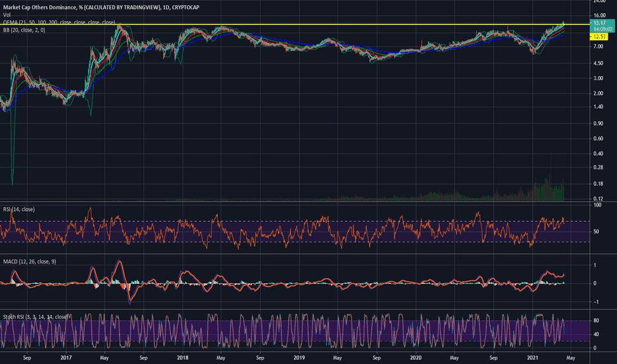Click the 2018 label on time axis
Viewport: 617px width, 364px height.
(183, 357)
